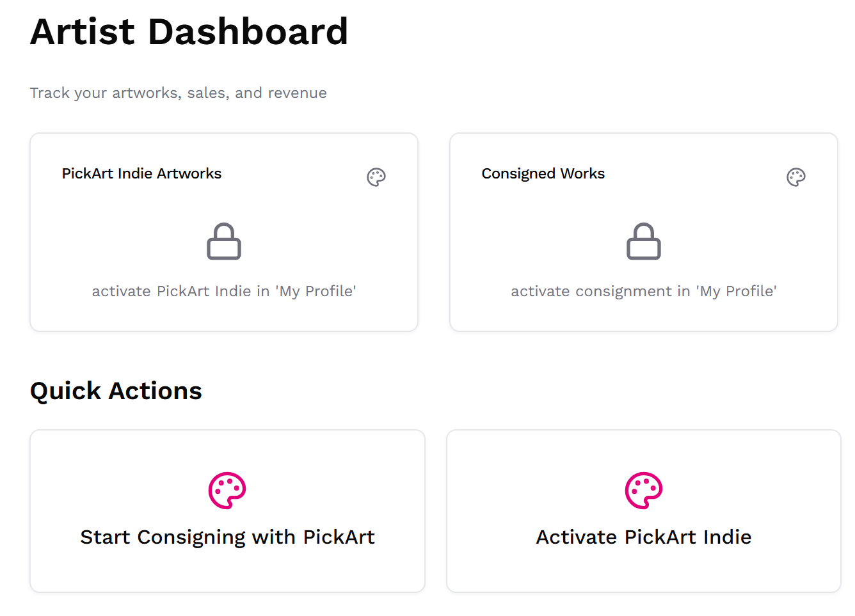
Task: Click 'My Profile' in the PickArt Indie hint
Action: pos(316,292)
